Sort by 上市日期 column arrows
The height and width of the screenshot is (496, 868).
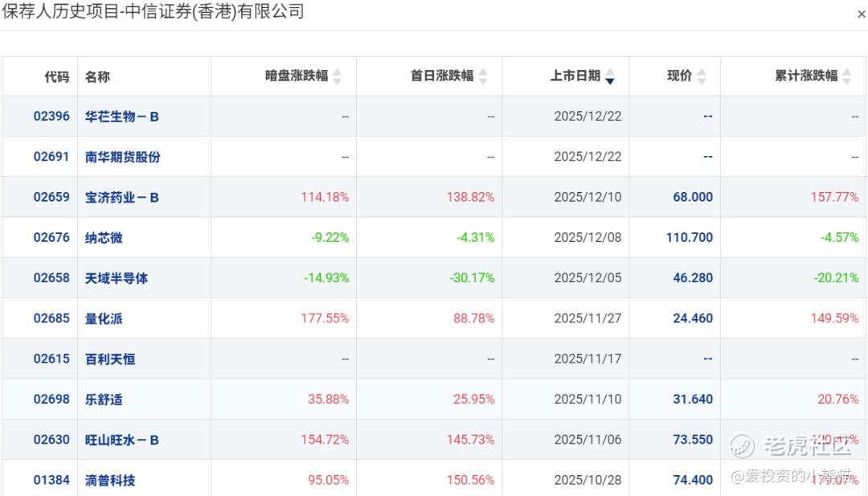[x=609, y=76]
